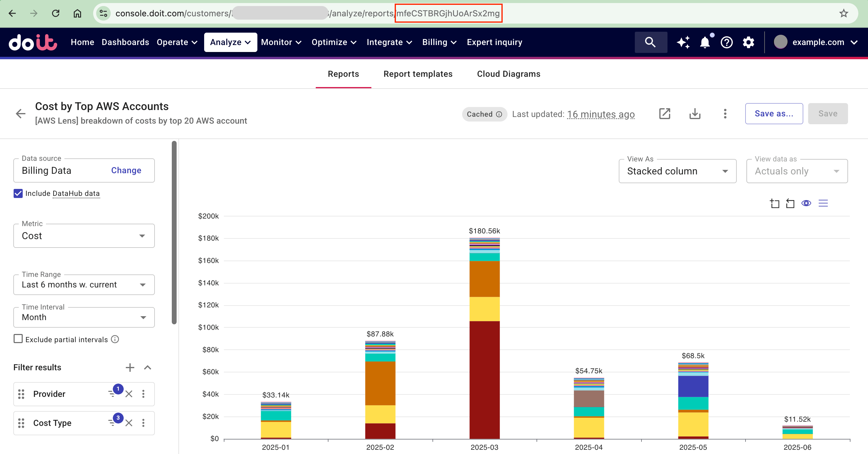This screenshot has height=454, width=868.
Task: Open report in new window icon
Action: [x=664, y=114]
